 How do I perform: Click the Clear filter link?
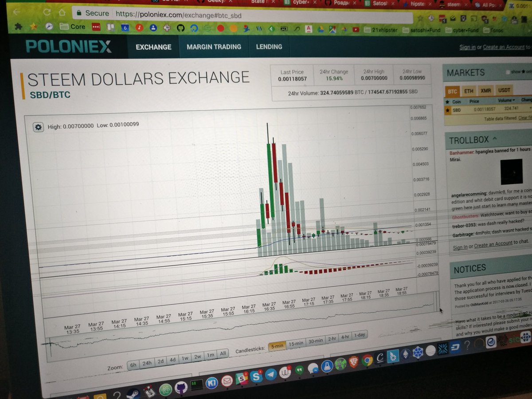[525, 117]
